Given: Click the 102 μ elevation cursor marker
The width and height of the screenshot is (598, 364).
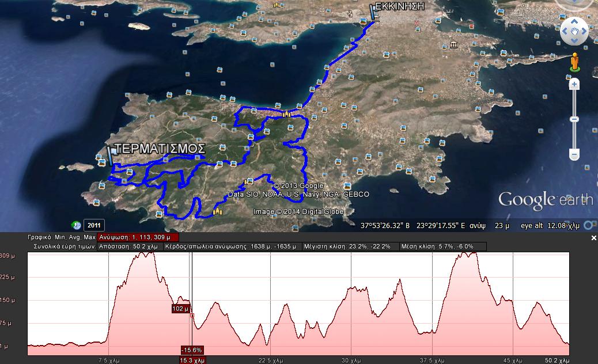Looking at the screenshot, I should pyautogui.click(x=180, y=309).
